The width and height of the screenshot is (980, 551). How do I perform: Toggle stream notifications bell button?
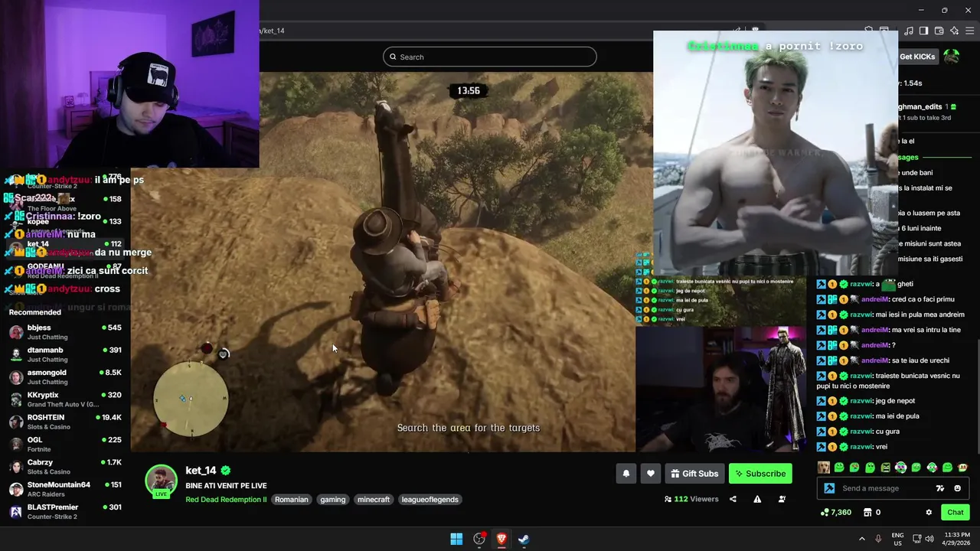(x=626, y=474)
